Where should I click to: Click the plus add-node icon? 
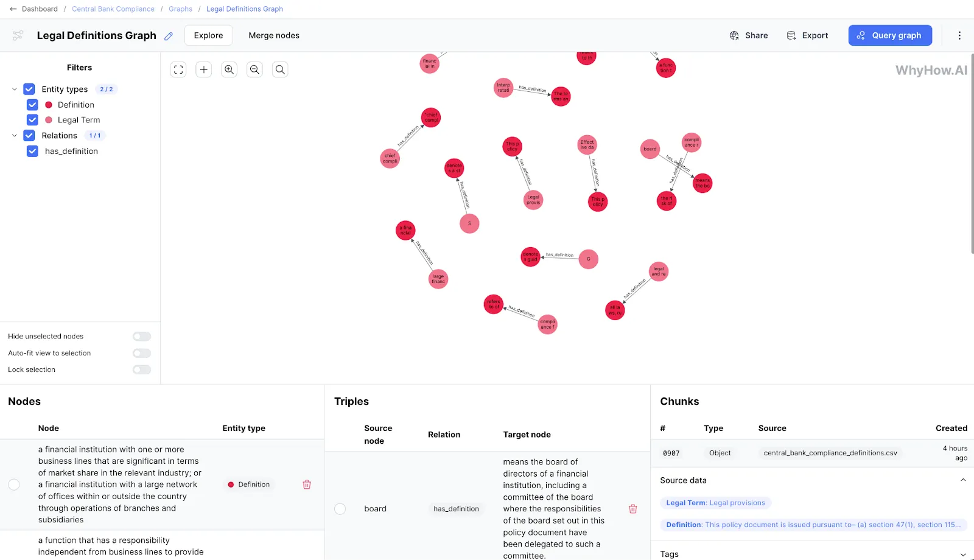(x=204, y=69)
